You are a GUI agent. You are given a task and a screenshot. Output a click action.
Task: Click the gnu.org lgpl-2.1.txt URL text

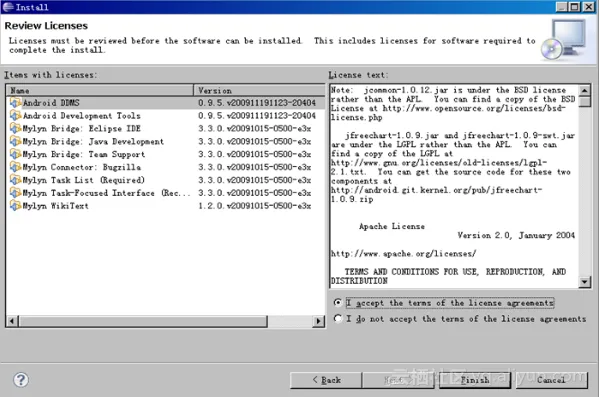439,167
